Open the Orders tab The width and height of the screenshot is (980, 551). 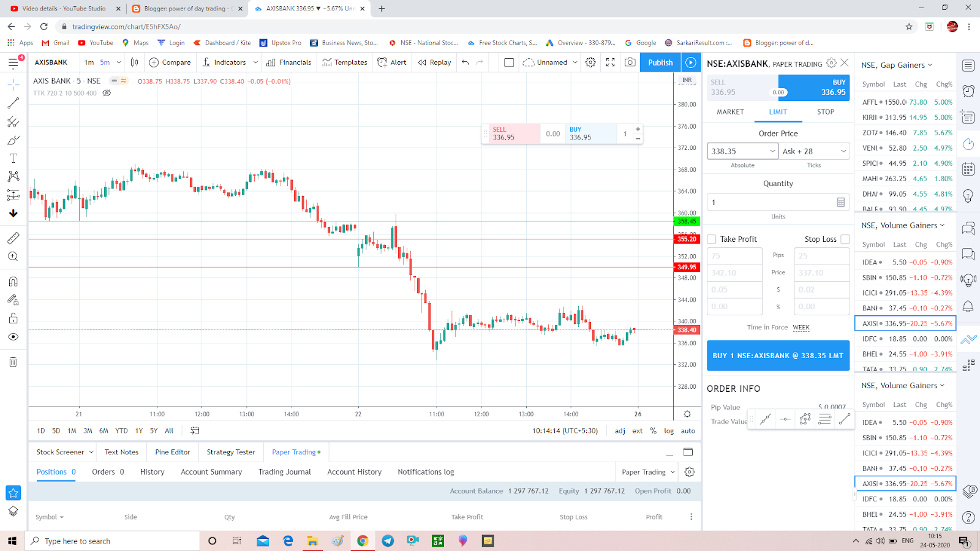pyautogui.click(x=108, y=472)
